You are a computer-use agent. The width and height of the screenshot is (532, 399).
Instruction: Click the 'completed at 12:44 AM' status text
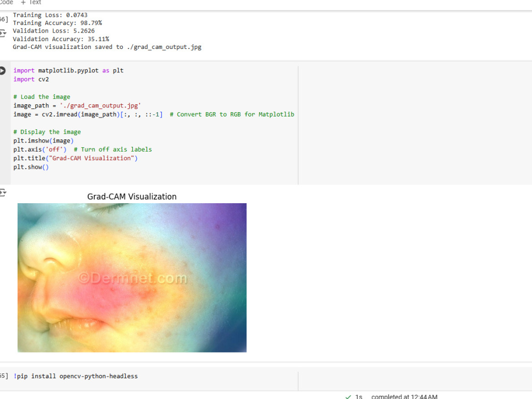click(404, 396)
